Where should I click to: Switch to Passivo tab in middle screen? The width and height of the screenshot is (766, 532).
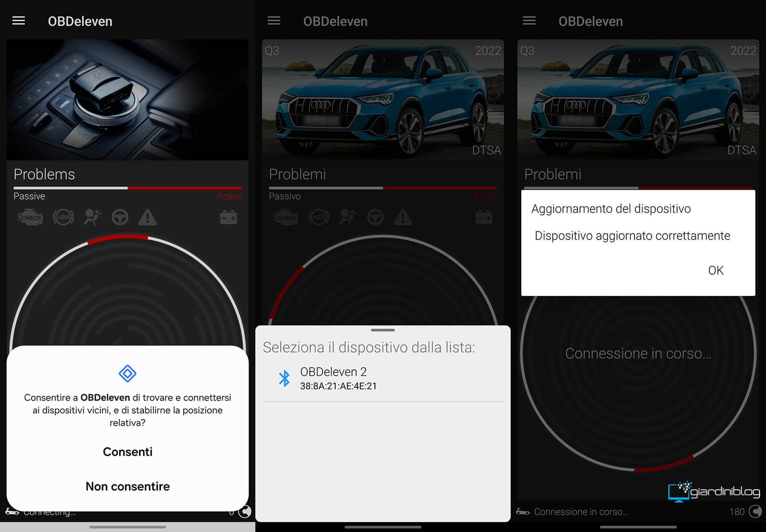point(285,196)
